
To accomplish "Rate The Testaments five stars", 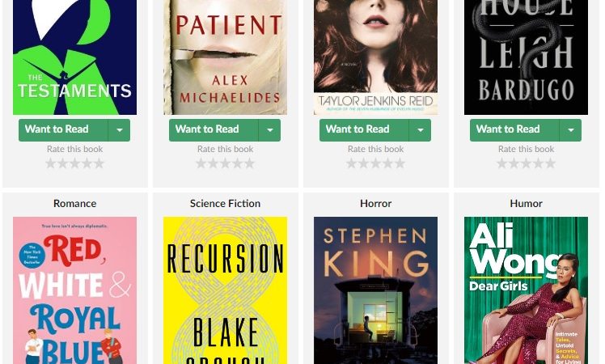I will (x=99, y=163).
